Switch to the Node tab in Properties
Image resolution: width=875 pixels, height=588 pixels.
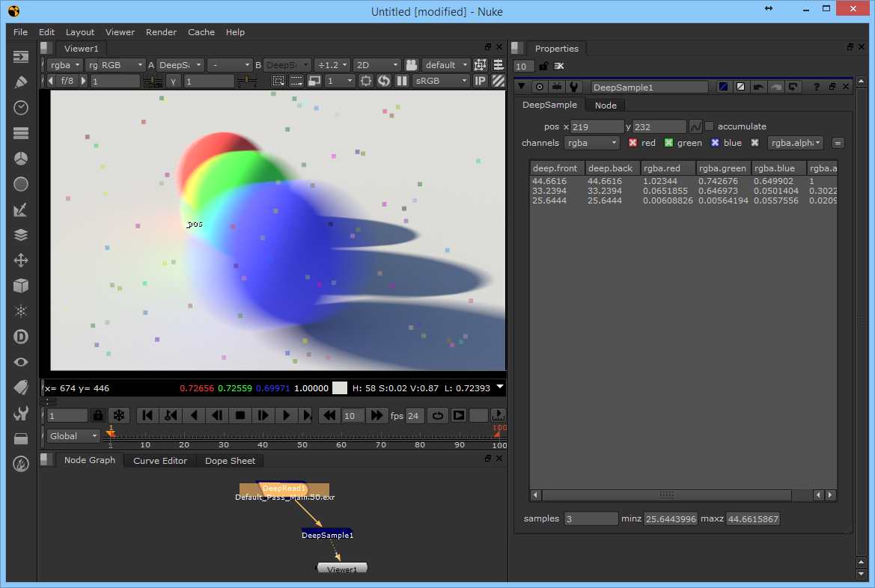(606, 105)
